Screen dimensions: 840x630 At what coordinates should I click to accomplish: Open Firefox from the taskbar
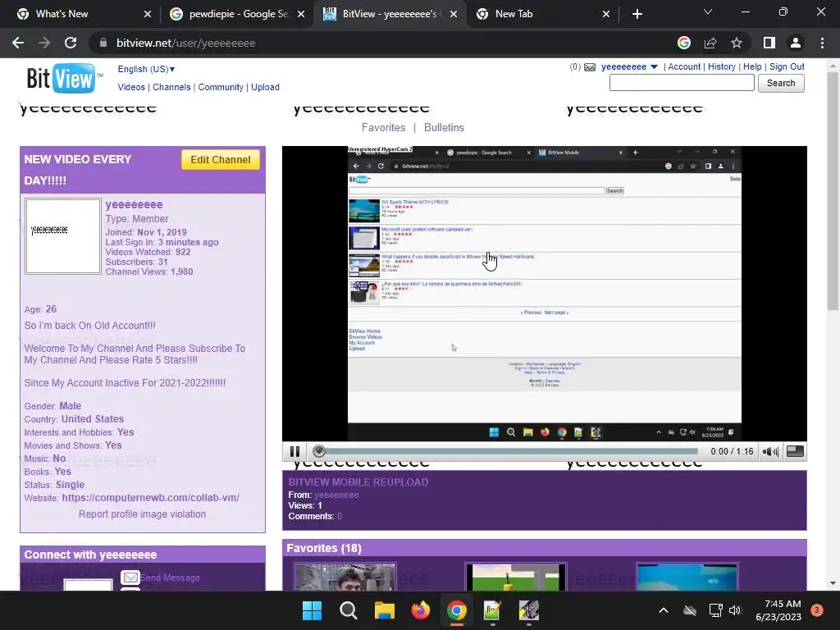pyautogui.click(x=421, y=610)
